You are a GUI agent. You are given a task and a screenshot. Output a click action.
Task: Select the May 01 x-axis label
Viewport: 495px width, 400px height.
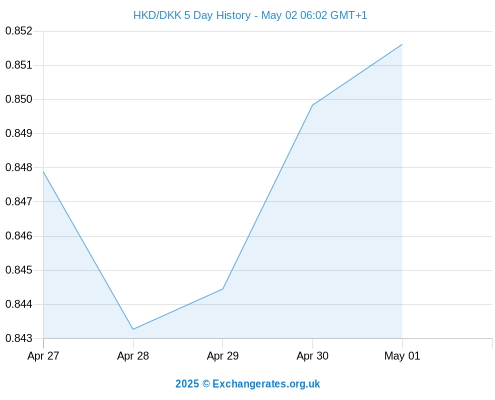402,356
